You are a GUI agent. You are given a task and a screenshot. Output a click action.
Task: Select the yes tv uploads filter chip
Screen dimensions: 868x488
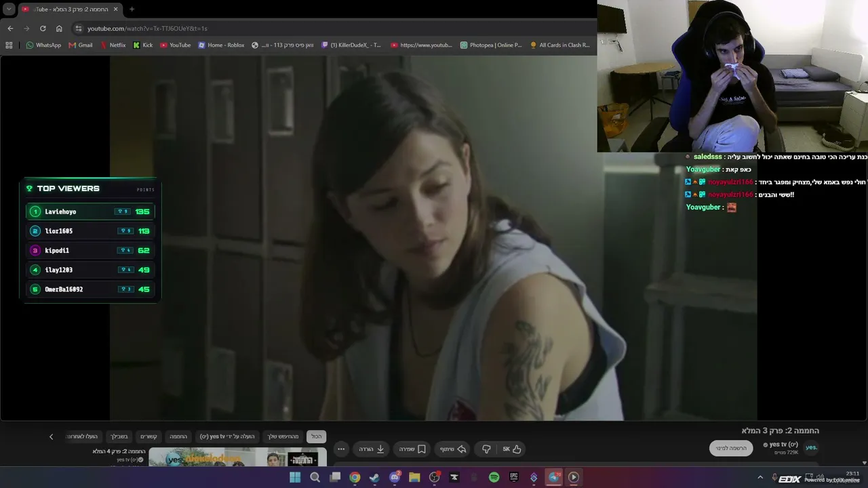[226, 436]
